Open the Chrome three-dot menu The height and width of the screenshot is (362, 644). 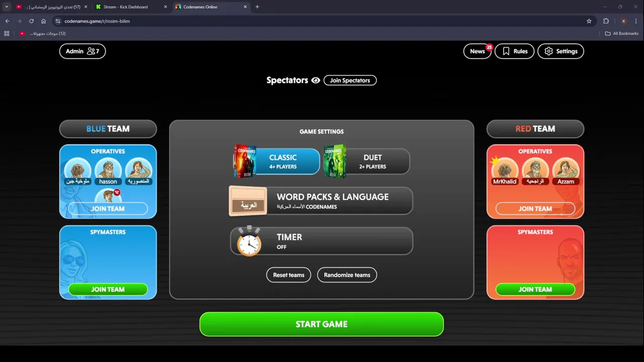(x=636, y=21)
